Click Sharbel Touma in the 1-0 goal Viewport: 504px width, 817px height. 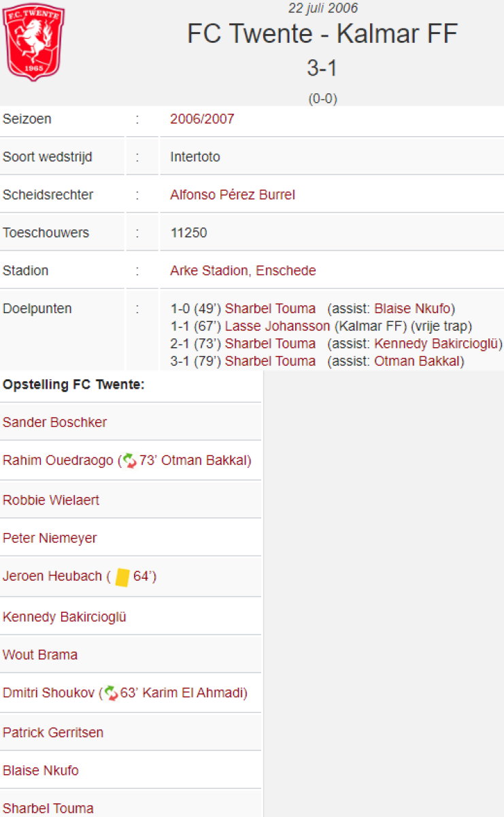click(x=270, y=308)
